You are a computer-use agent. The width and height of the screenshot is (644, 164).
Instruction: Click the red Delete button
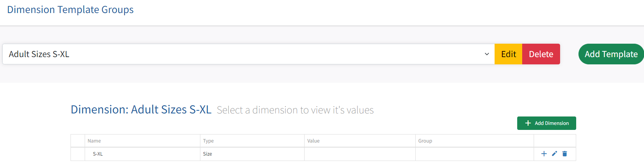click(x=541, y=54)
